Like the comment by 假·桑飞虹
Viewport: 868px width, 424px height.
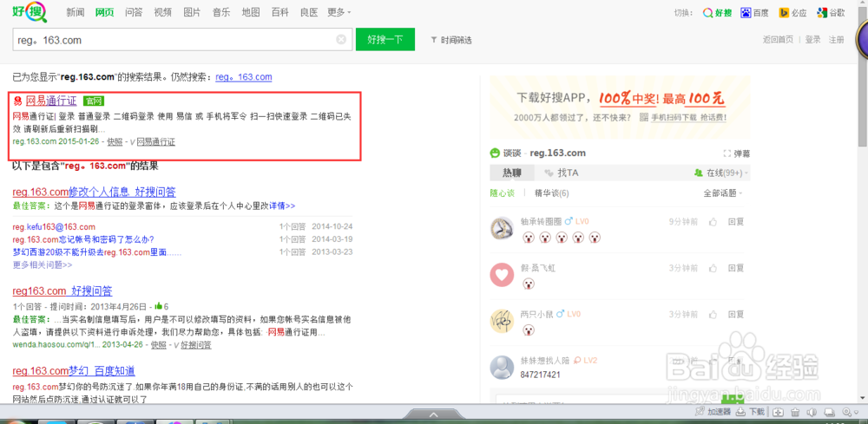pyautogui.click(x=713, y=268)
